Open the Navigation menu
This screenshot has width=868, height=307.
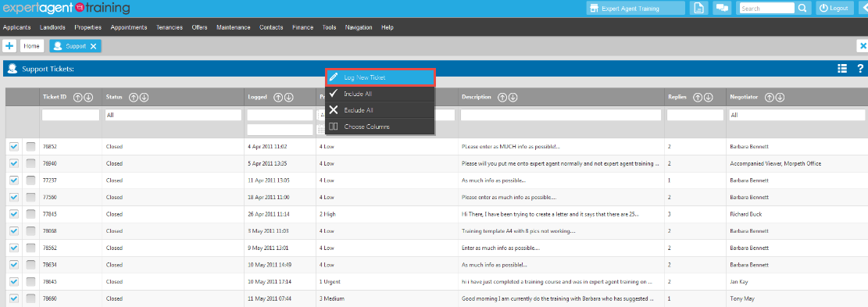click(359, 27)
